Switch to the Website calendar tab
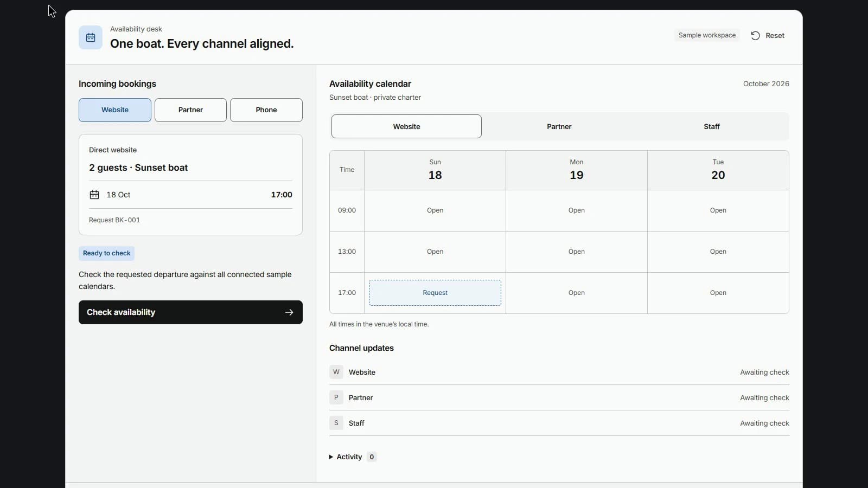The width and height of the screenshot is (868, 488). [x=406, y=126]
